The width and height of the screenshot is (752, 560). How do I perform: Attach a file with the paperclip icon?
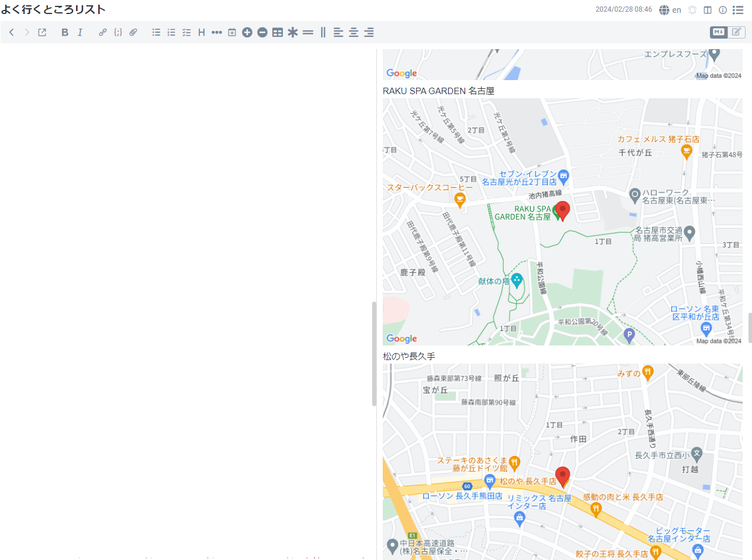tap(133, 32)
